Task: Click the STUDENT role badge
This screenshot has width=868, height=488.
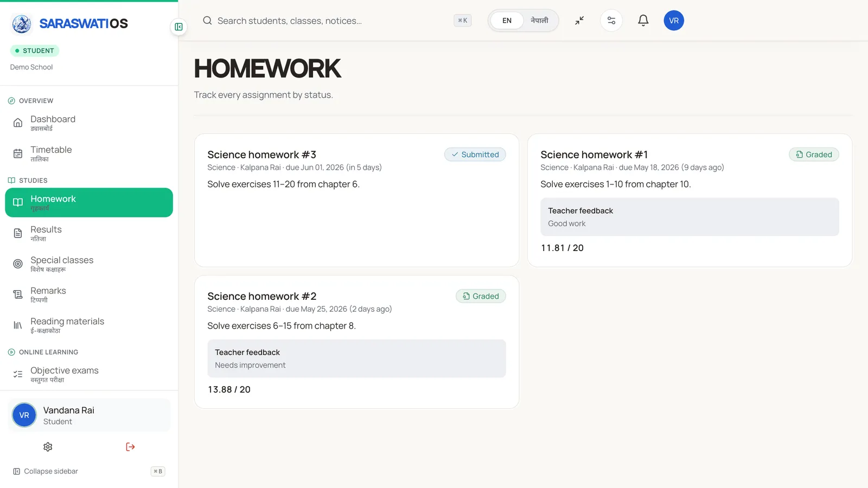Action: click(x=34, y=50)
